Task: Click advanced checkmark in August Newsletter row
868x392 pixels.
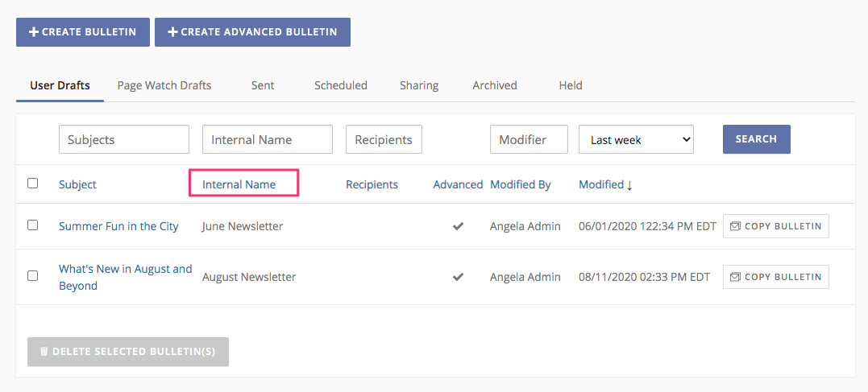Action: [x=458, y=277]
